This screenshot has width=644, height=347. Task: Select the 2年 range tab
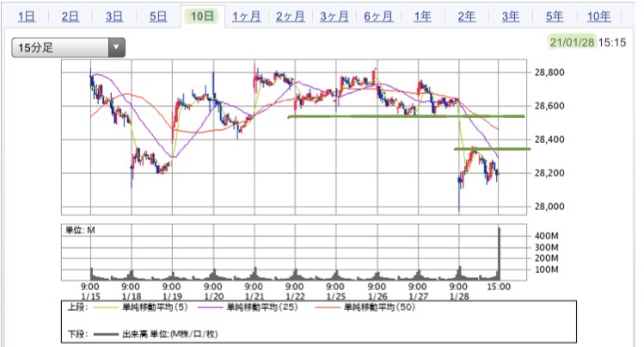click(x=467, y=16)
